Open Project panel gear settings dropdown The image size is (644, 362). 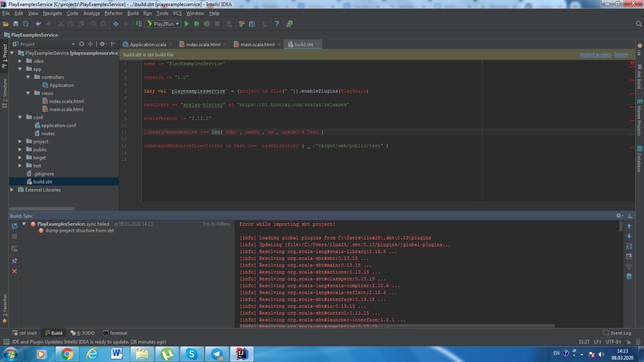103,44
